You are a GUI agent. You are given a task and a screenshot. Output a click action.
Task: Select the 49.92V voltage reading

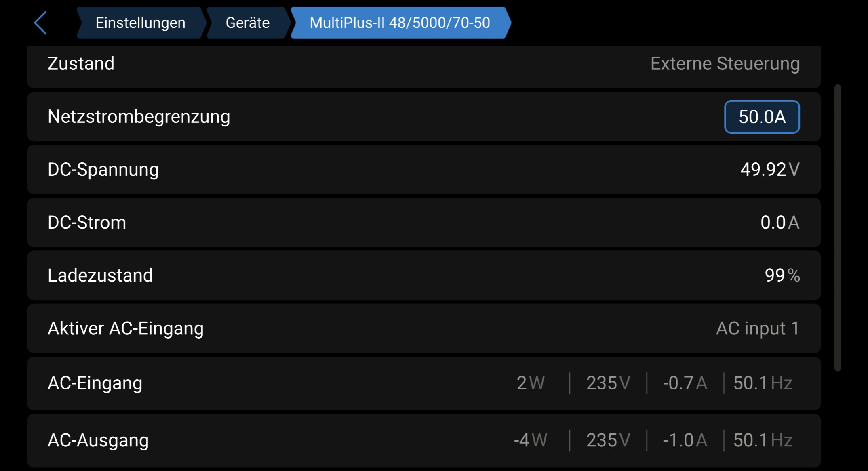[x=769, y=170]
